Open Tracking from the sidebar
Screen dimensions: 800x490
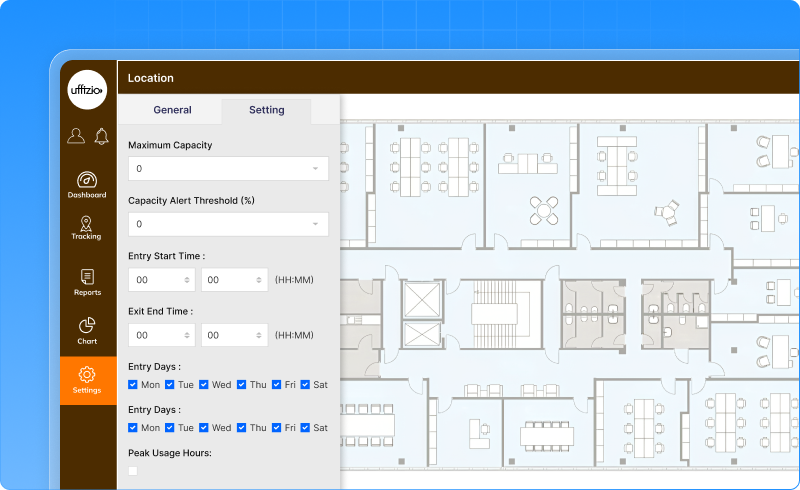point(87,229)
